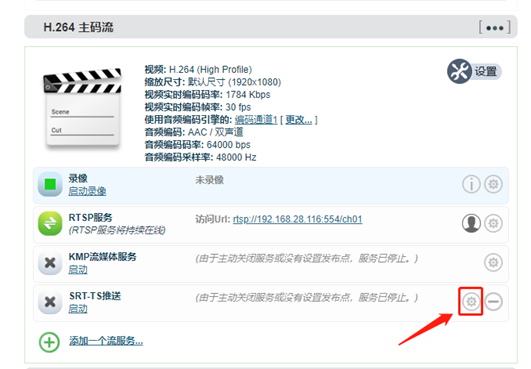Click the SRT-TS推送 stopped status message
Image resolution: width=531 pixels, height=369 pixels.
coord(307,298)
